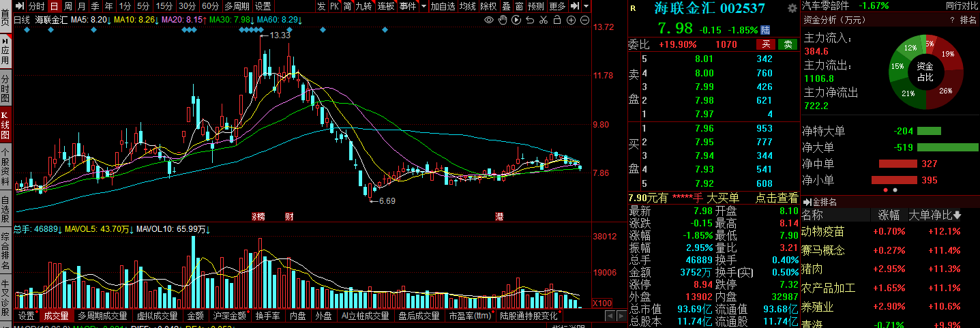This screenshot has width=980, height=328.
Task: Zoom out with the minus circle icon
Action: 585,20
